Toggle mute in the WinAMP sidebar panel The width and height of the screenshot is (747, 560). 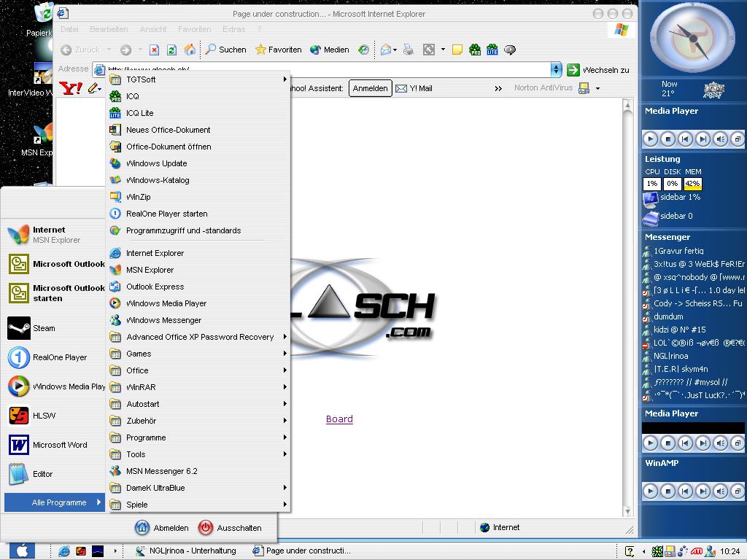[720, 491]
